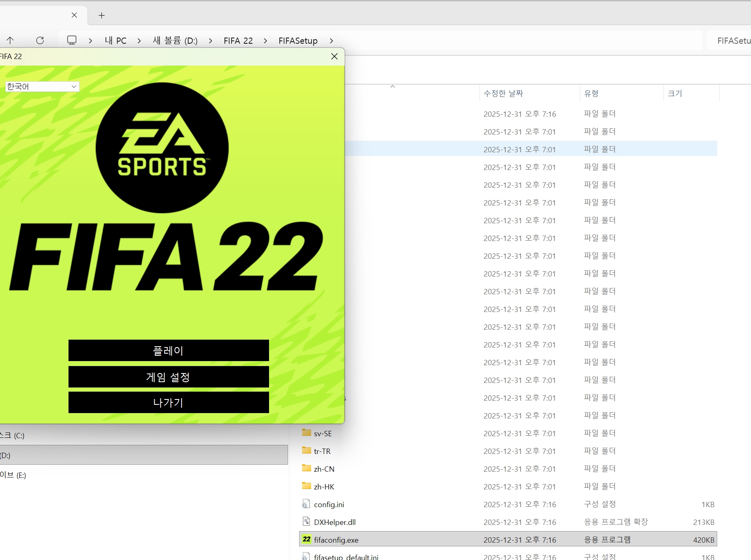The width and height of the screenshot is (751, 560).
Task: Click the DXHelper.dll file icon
Action: point(306,522)
